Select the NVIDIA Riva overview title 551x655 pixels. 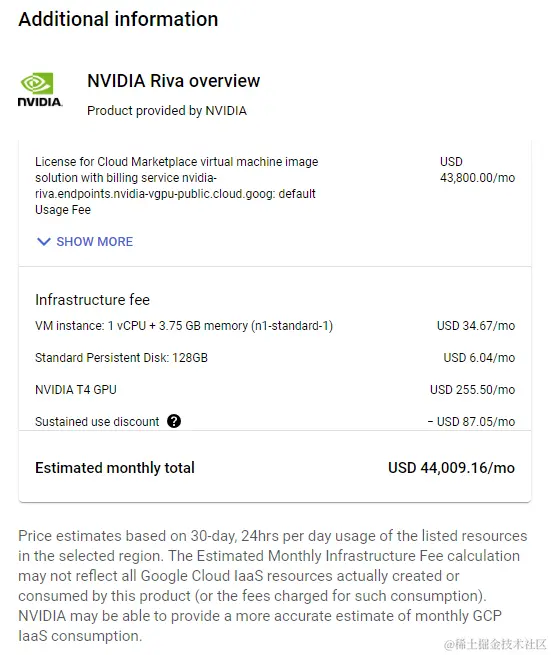tap(173, 81)
